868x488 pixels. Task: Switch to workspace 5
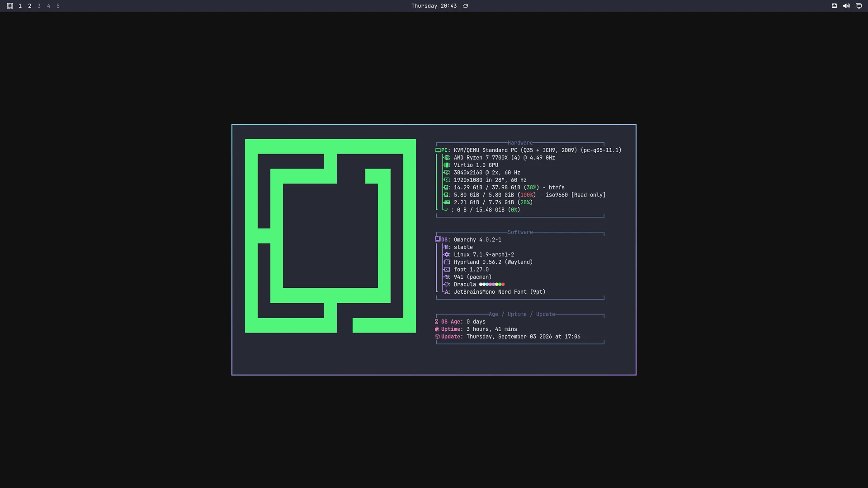(58, 6)
